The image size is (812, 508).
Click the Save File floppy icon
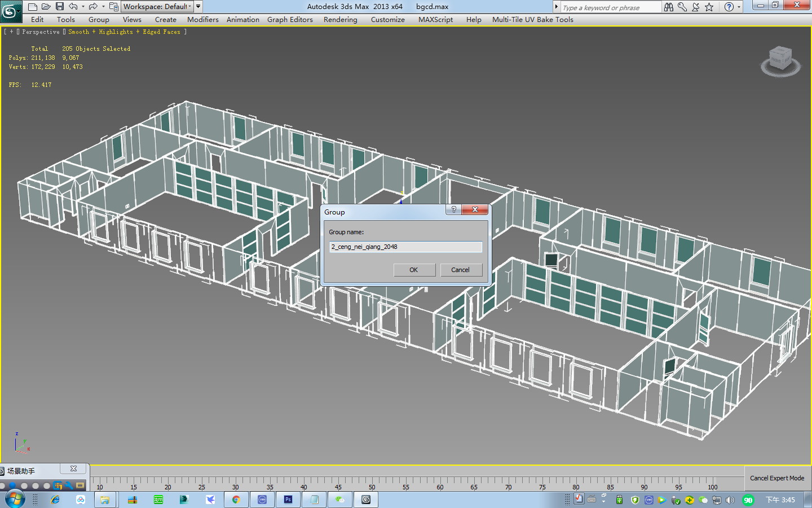tap(59, 7)
